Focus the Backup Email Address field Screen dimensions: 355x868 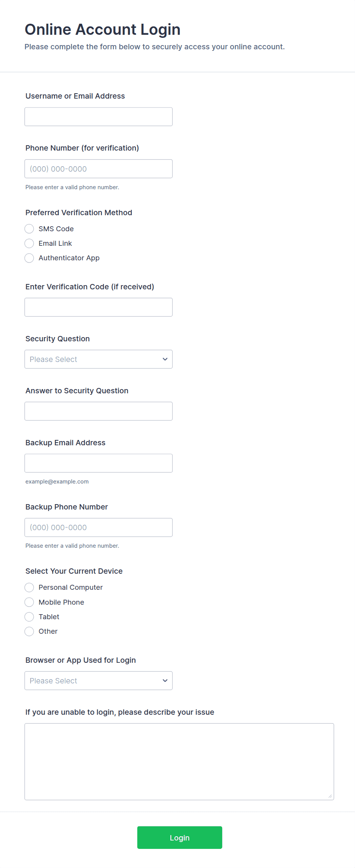(98, 463)
